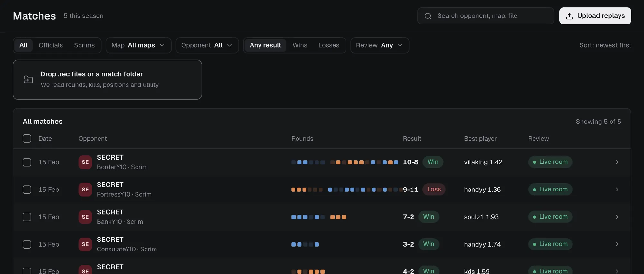This screenshot has width=644, height=274.
Task: Switch to the Officials tab
Action: pyautogui.click(x=51, y=45)
